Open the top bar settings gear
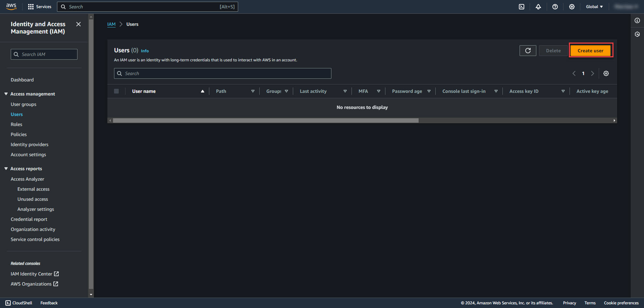 pos(572,7)
